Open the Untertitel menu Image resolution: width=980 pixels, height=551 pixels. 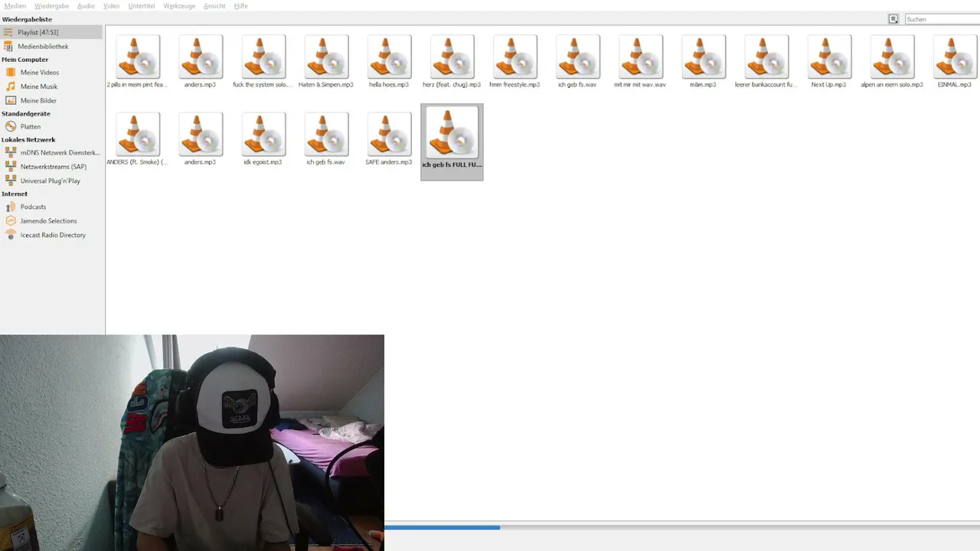pyautogui.click(x=142, y=6)
